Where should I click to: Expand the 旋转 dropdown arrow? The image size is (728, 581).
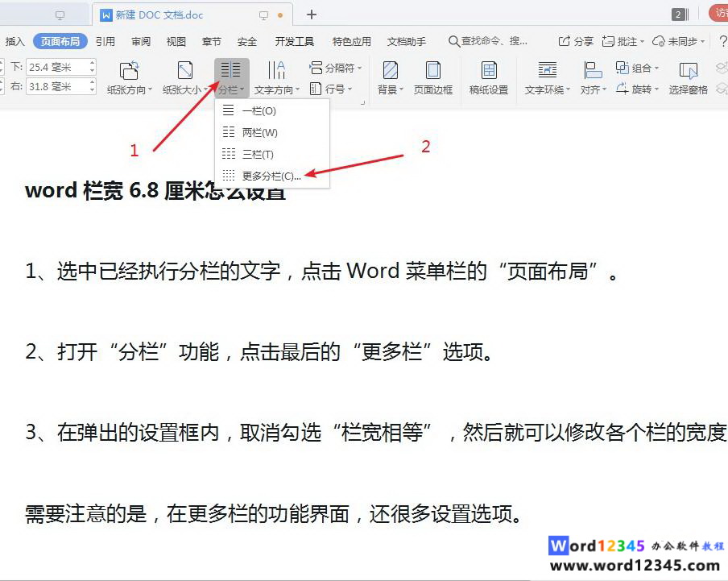pos(656,89)
